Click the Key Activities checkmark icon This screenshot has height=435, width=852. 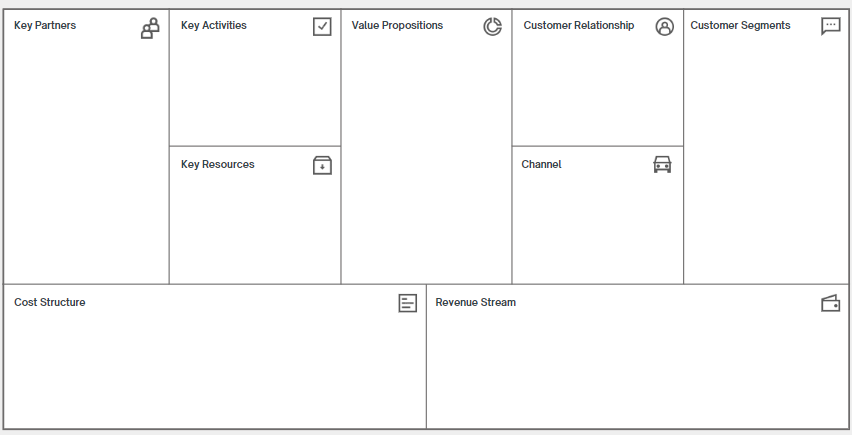[x=322, y=27]
